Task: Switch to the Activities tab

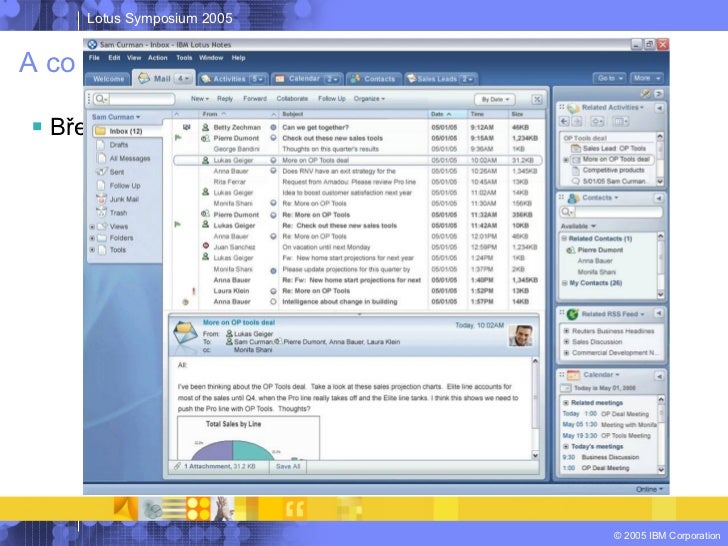Action: (233, 79)
